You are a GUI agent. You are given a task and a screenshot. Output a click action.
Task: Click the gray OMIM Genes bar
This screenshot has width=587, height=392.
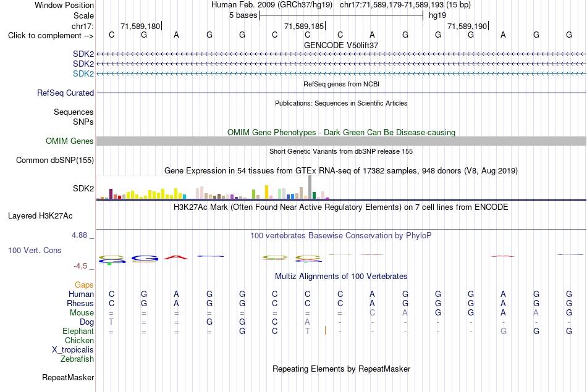341,141
